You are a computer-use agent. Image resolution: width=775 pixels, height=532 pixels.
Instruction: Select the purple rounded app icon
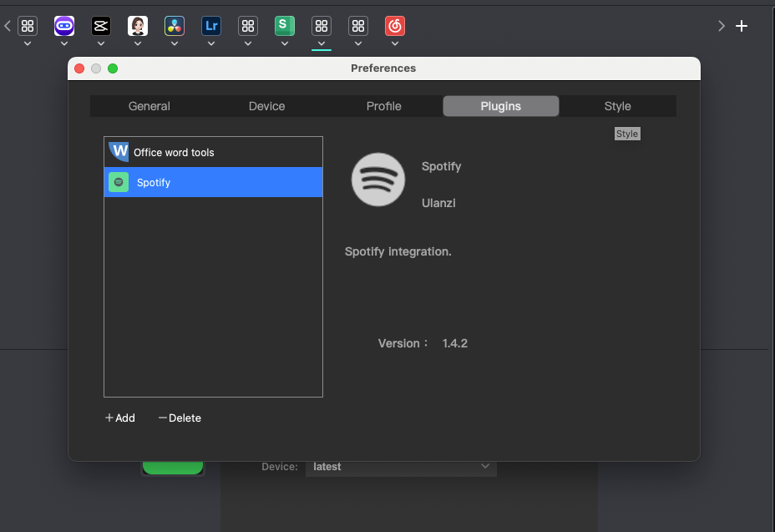64,25
